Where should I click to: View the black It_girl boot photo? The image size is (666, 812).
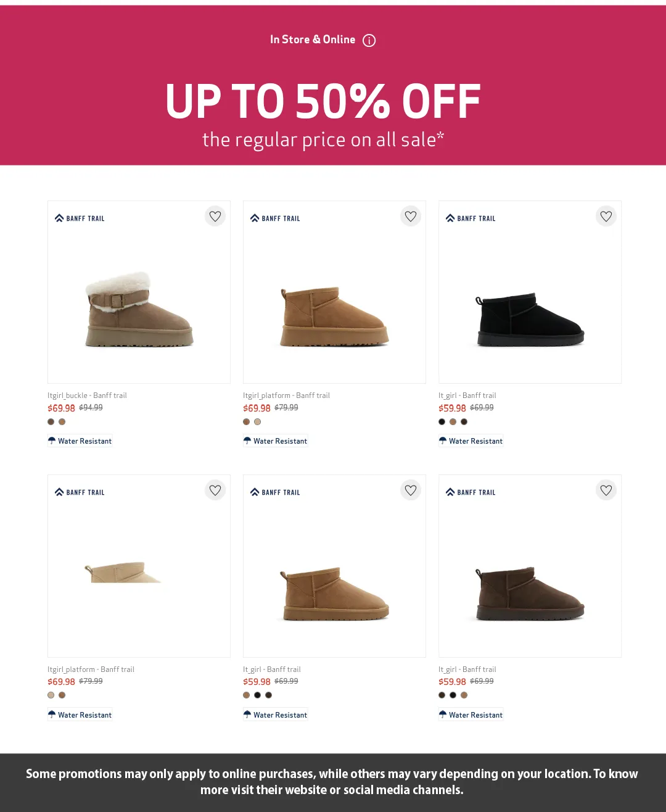coord(530,319)
